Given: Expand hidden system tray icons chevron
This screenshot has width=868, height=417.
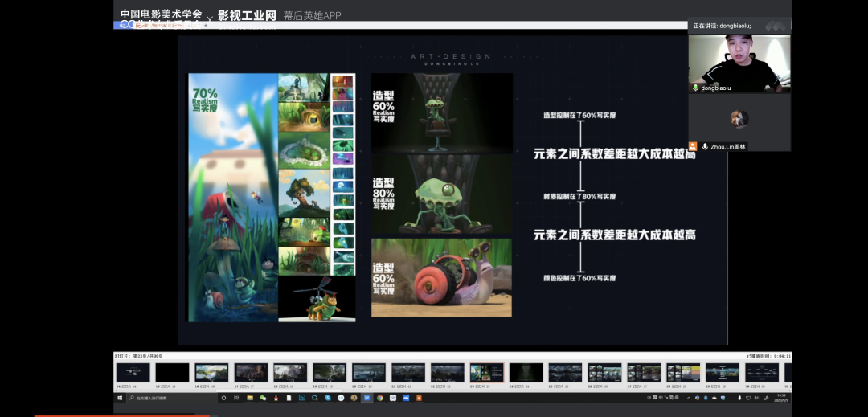Looking at the screenshot, I should point(689,398).
